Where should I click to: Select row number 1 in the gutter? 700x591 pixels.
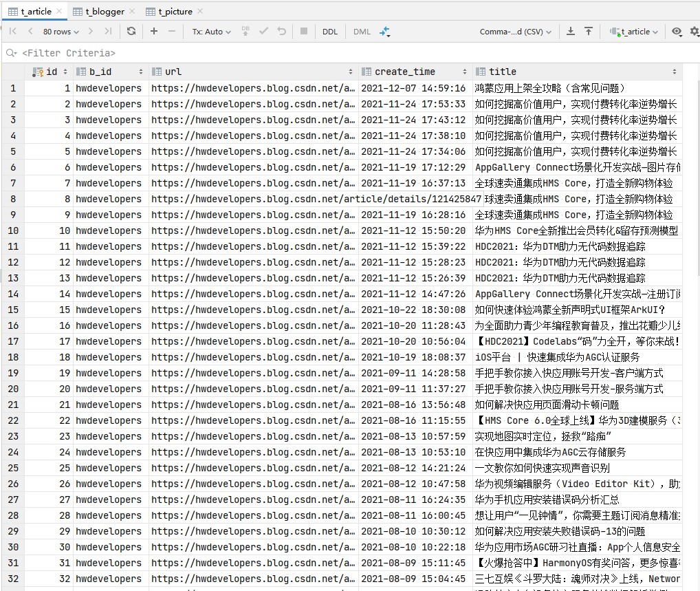click(13, 89)
